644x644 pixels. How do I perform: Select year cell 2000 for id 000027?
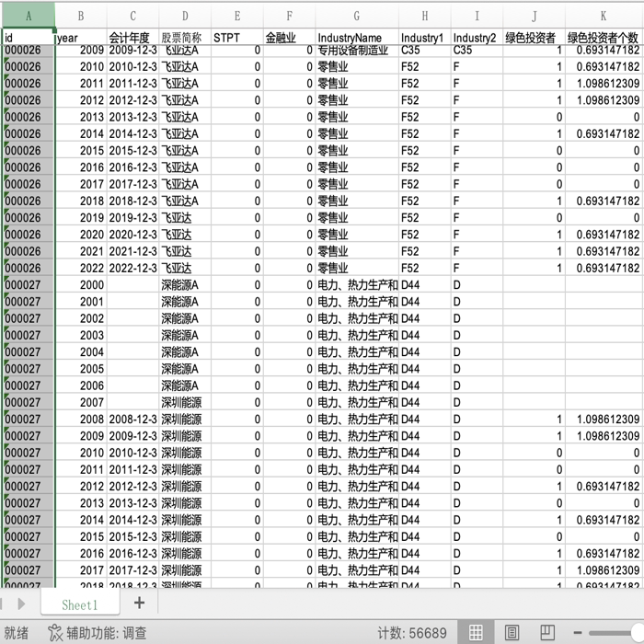coord(81,285)
